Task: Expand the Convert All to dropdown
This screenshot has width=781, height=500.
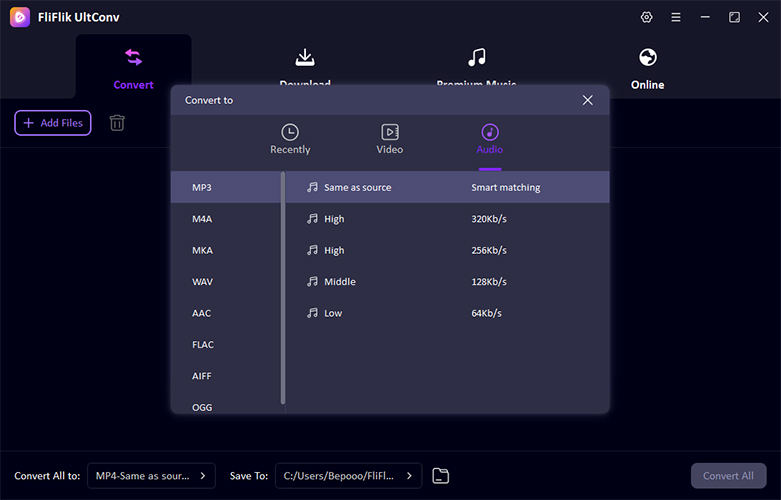Action: point(151,476)
